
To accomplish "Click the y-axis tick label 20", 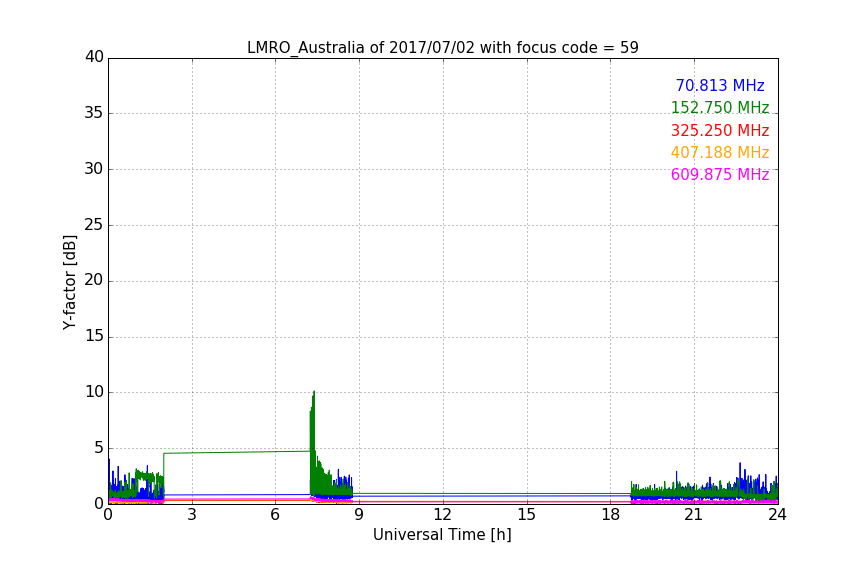I will coord(94,281).
